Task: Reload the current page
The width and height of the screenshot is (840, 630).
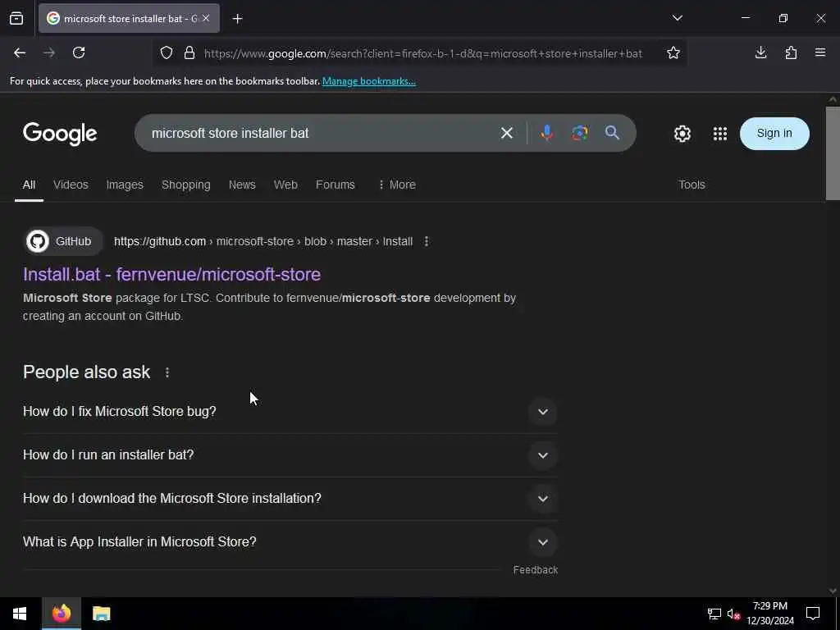Action: [79, 52]
